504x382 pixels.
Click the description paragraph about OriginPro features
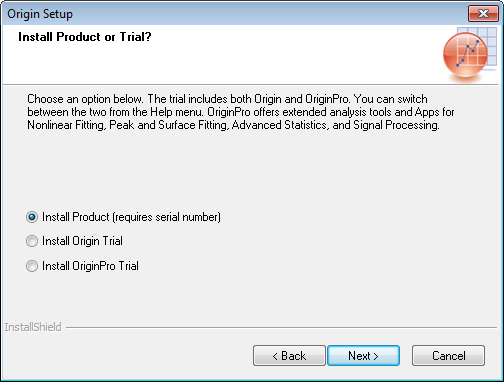pyautogui.click(x=241, y=112)
